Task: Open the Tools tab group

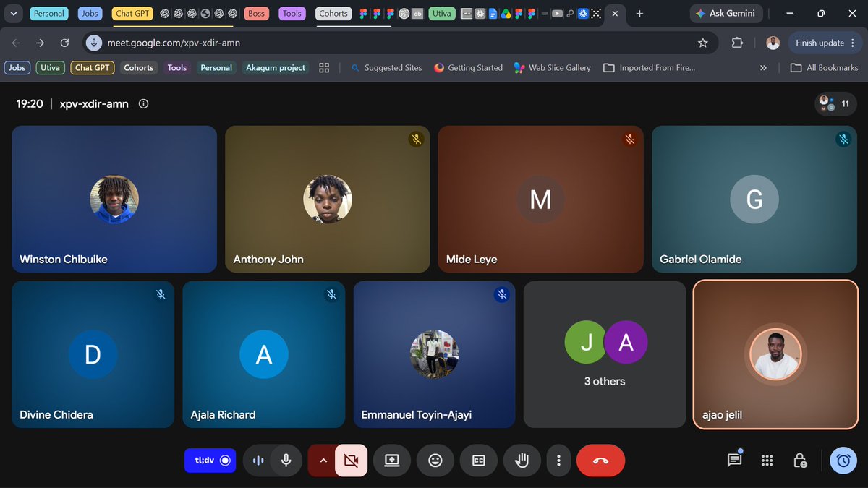Action: [x=292, y=13]
